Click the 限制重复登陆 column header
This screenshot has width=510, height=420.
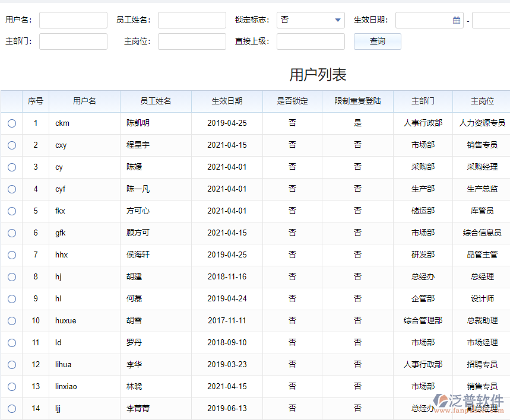tap(357, 101)
